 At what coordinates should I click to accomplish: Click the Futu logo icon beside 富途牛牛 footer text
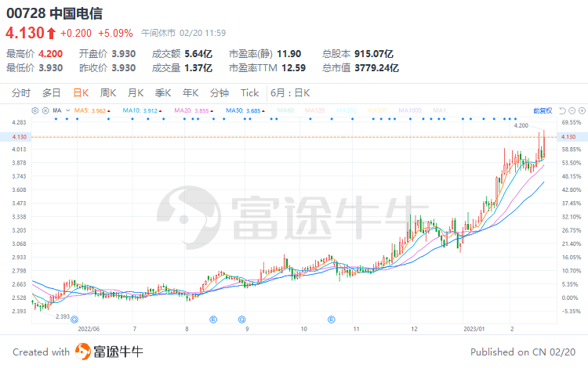click(x=83, y=352)
